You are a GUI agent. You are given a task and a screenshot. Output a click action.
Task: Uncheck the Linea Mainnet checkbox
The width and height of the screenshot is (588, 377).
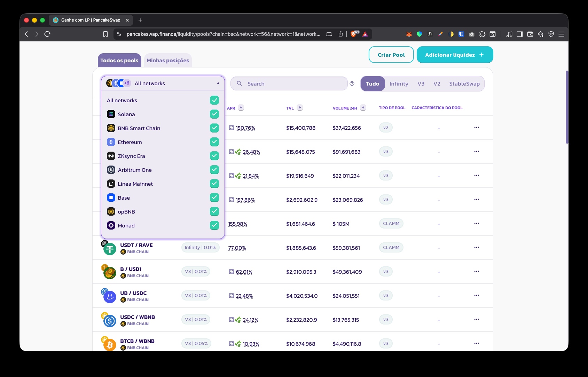(x=214, y=184)
